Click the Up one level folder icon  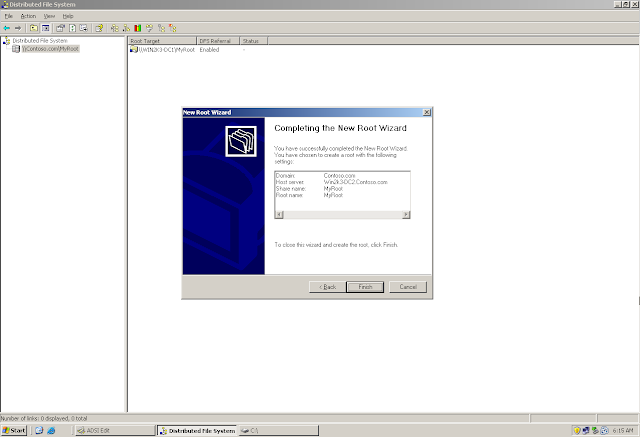34,28
